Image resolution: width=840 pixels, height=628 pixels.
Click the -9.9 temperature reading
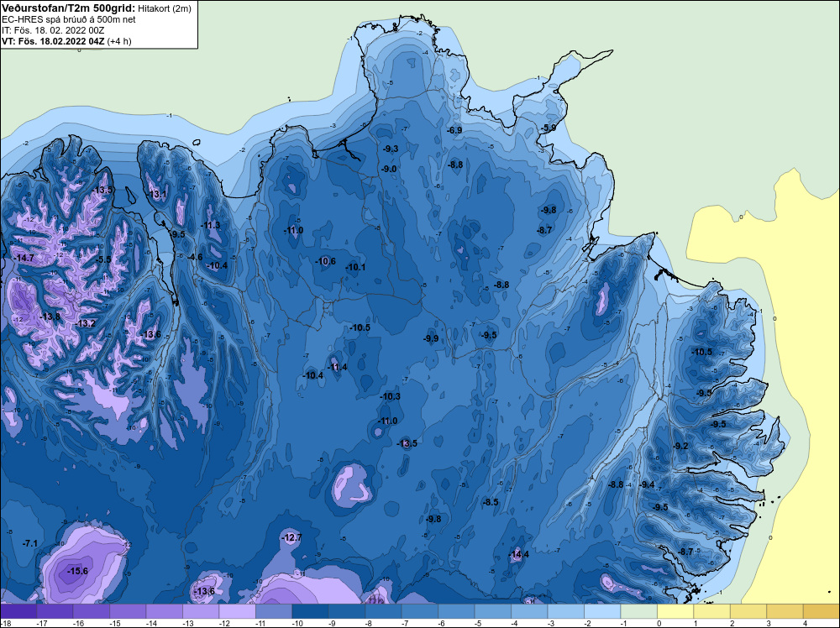pyautogui.click(x=431, y=338)
